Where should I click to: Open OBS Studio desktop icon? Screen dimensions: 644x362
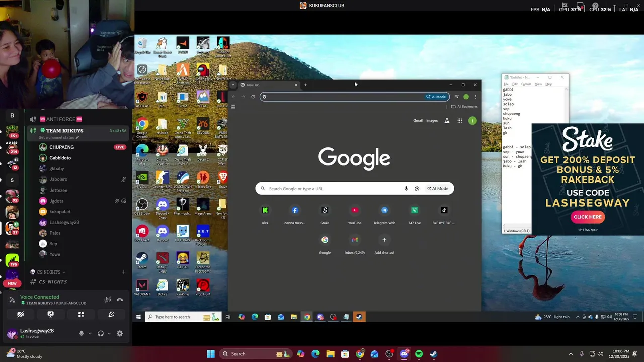pyautogui.click(x=142, y=207)
